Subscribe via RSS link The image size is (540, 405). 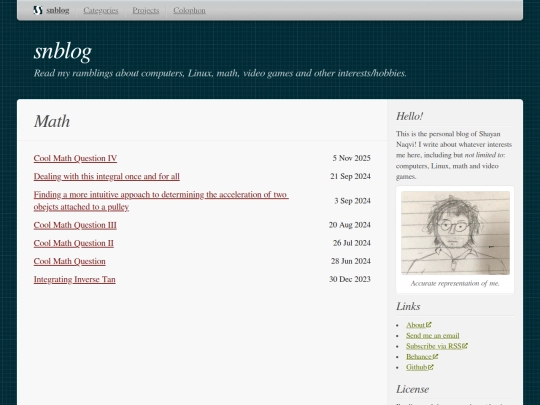coord(434,346)
